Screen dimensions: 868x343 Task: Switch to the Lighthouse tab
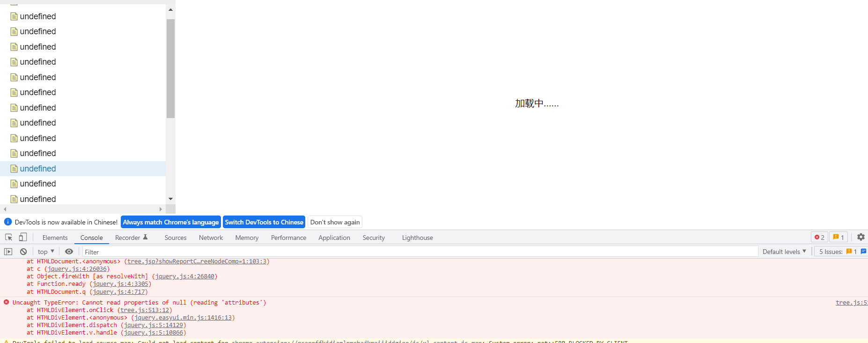[418, 238]
